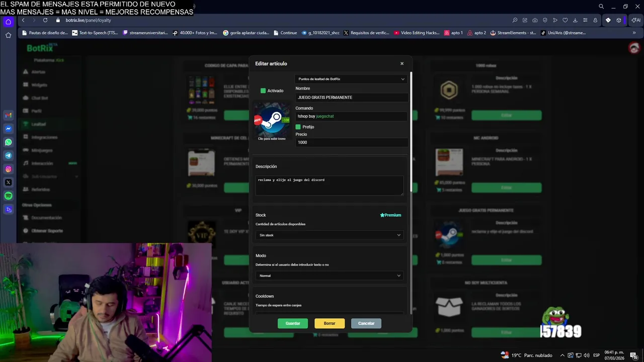644x362 pixels.
Task: Open Perfil in the BotRix sidebar
Action: (36, 111)
